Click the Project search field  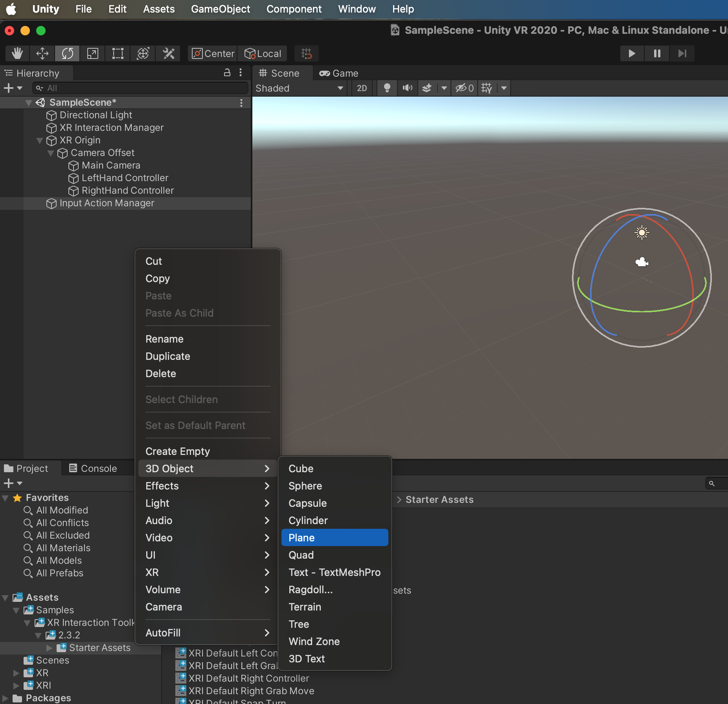click(x=717, y=484)
